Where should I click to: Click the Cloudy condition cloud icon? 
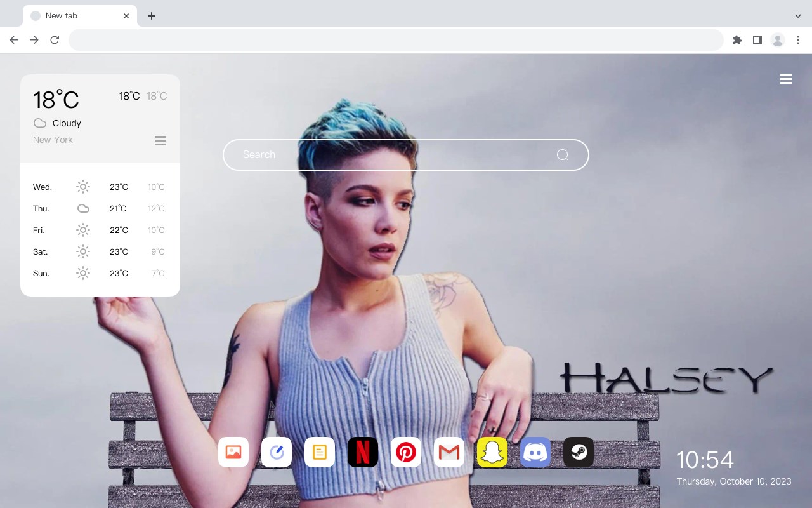(40, 123)
